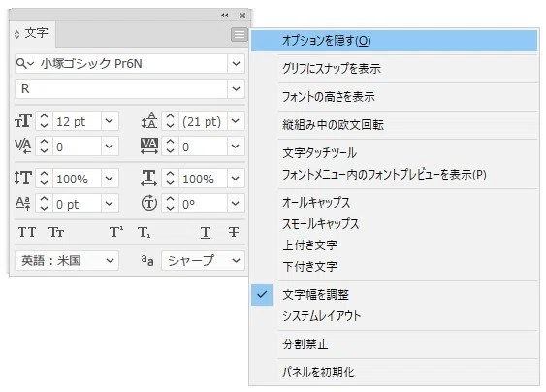Click the vertical scale icon

[x=23, y=179]
